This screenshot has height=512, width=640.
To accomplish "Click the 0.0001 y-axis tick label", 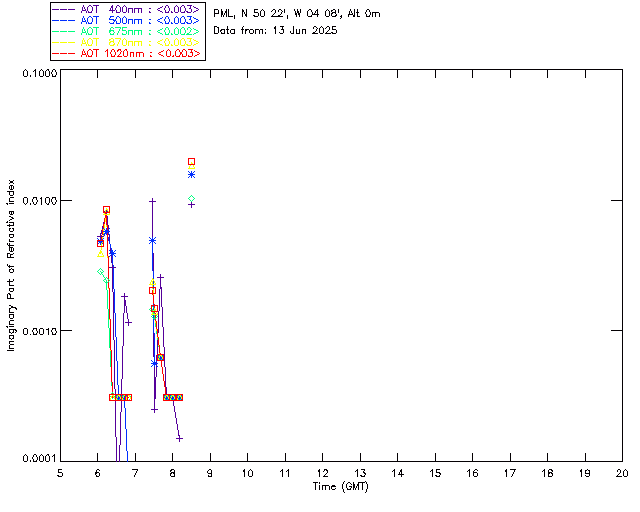I will (39, 459).
